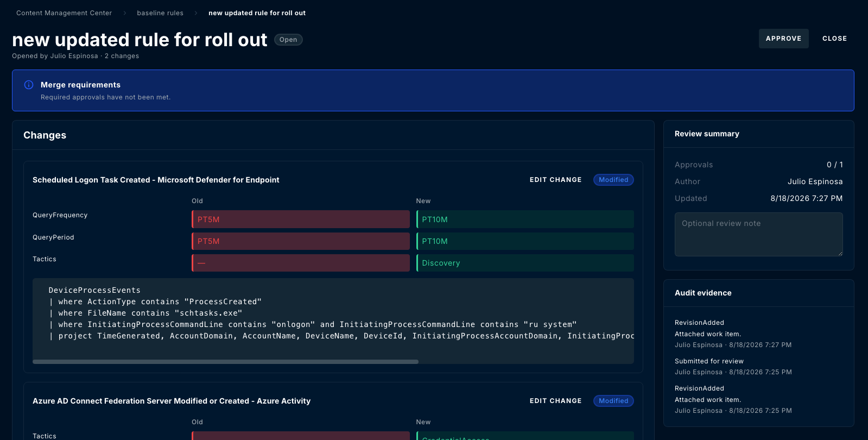Click the Submitted for review audit entry

pos(733,367)
